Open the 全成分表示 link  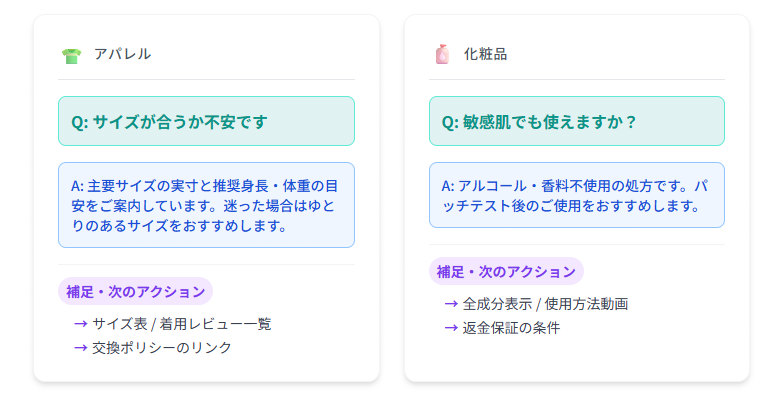tap(496, 304)
